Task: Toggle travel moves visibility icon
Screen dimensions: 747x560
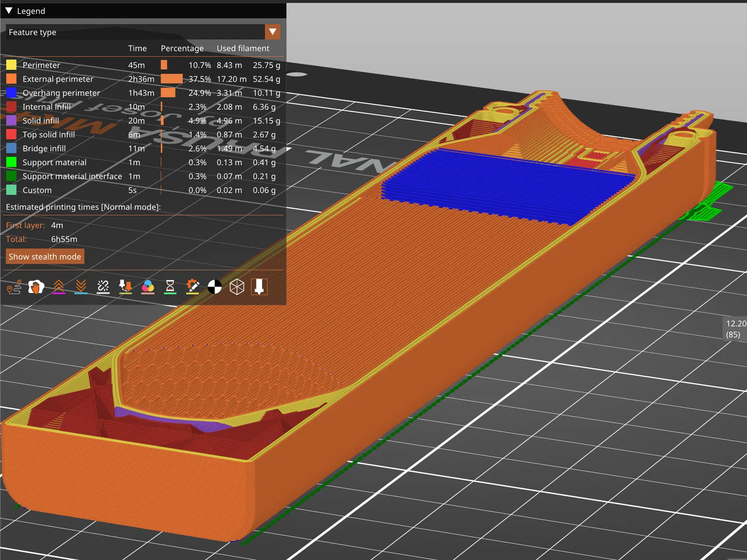Action: [x=14, y=287]
